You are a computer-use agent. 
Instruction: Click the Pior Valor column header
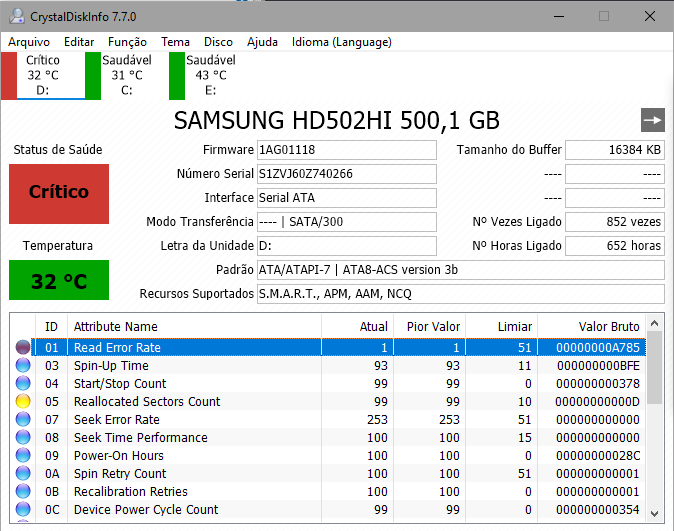429,327
